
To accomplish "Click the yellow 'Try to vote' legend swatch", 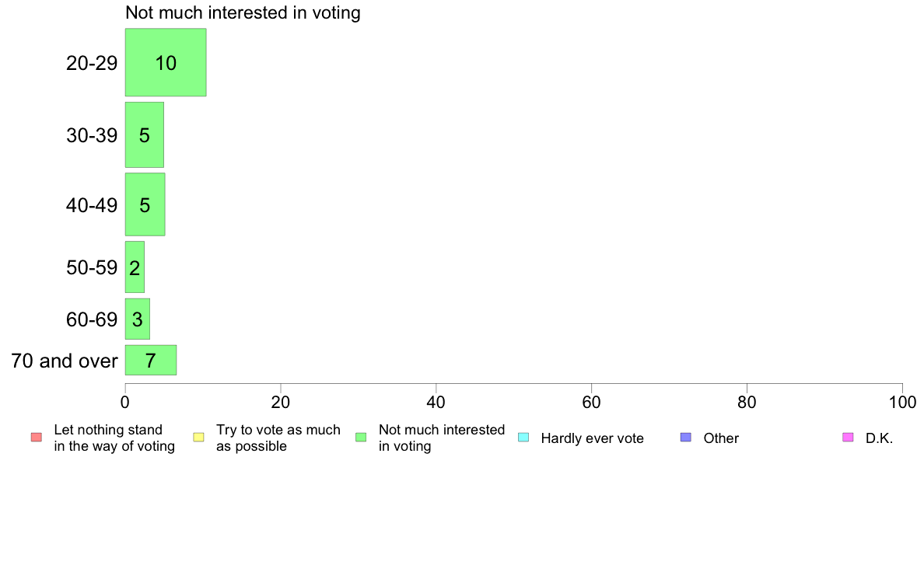I will click(198, 438).
